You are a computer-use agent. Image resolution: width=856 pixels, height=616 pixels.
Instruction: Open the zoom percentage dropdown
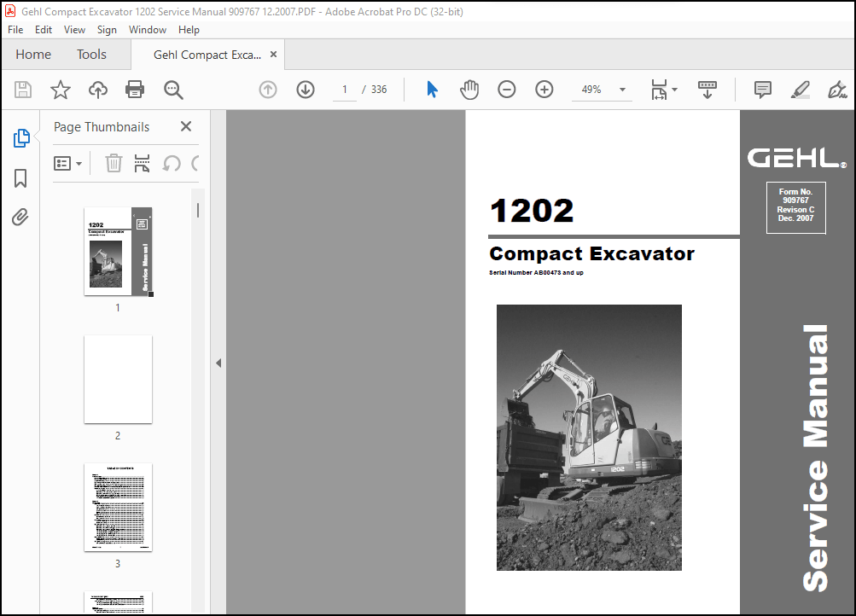[x=621, y=90]
